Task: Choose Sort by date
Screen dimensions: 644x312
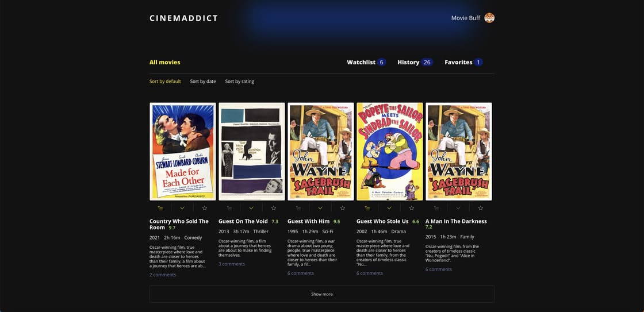Action: pos(203,81)
